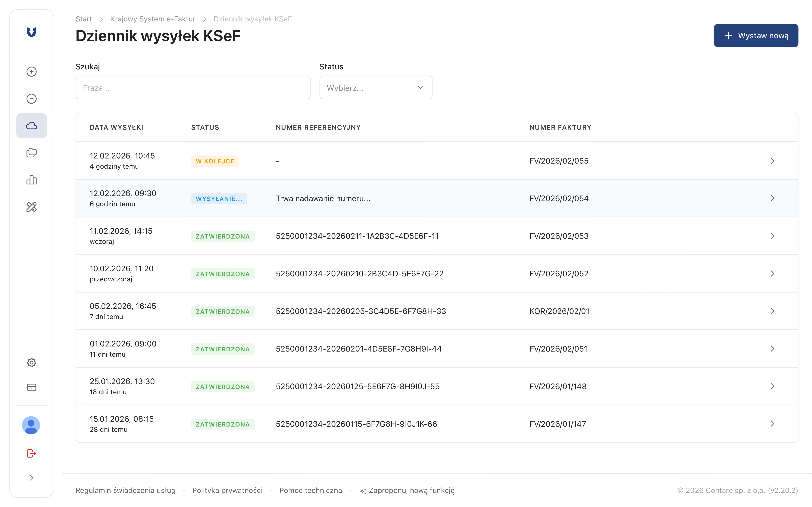The width and height of the screenshot is (812, 507).
Task: Go to Krajowy System e-Faktur breadcrumb
Action: pyautogui.click(x=153, y=19)
